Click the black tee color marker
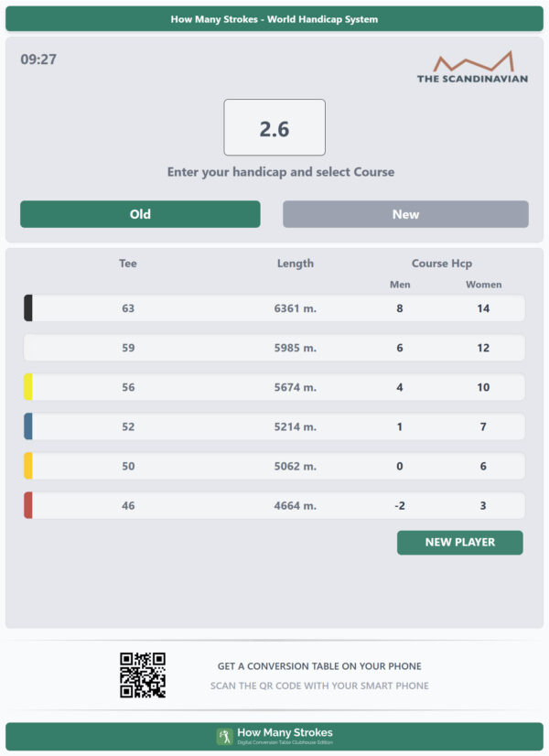The height and width of the screenshot is (756, 549). tap(28, 308)
